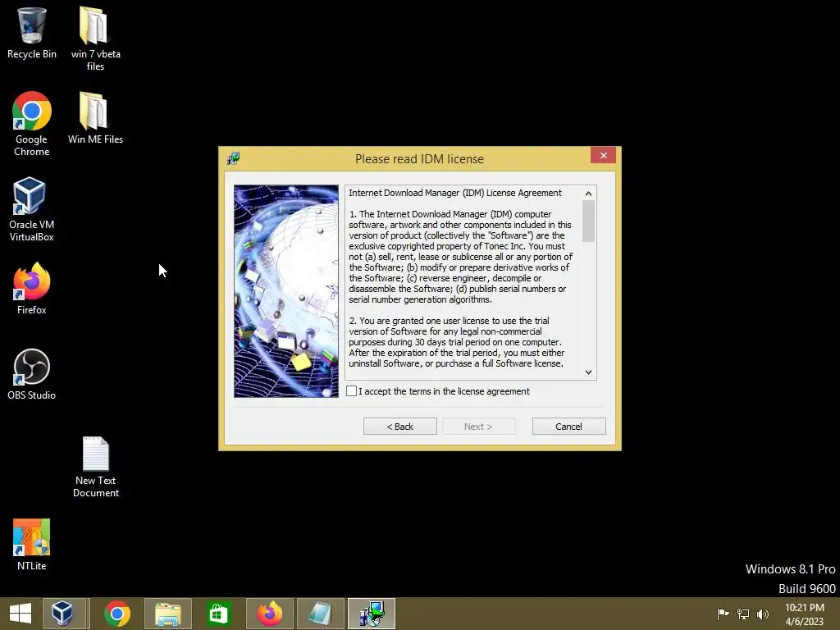The height and width of the screenshot is (630, 840).
Task: Click the Back button in installer
Action: (400, 427)
